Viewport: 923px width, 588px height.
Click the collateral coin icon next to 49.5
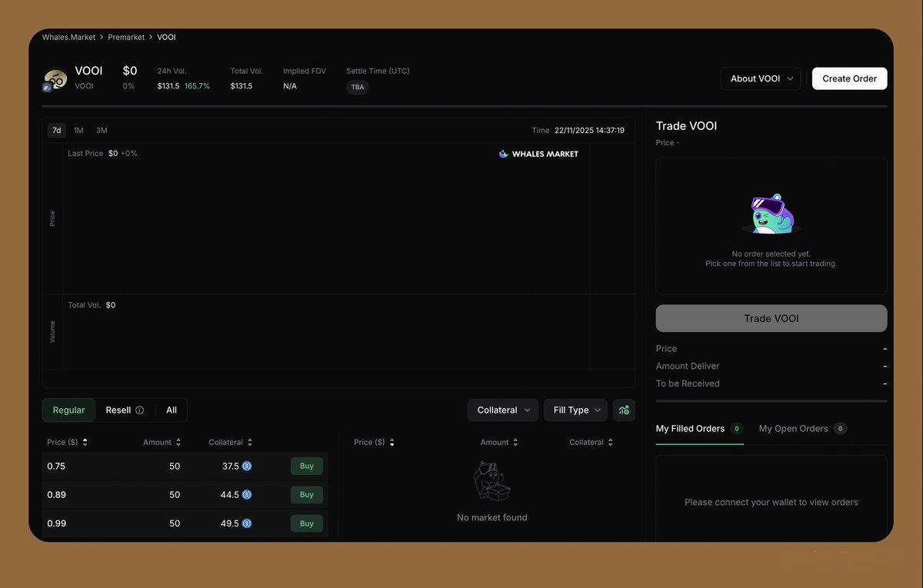point(247,523)
